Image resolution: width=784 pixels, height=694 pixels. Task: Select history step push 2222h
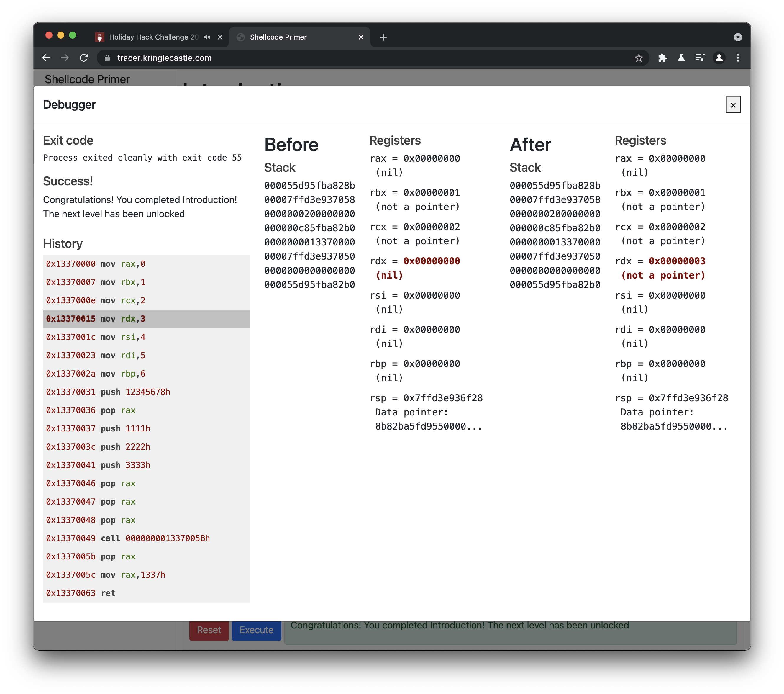[x=147, y=447]
